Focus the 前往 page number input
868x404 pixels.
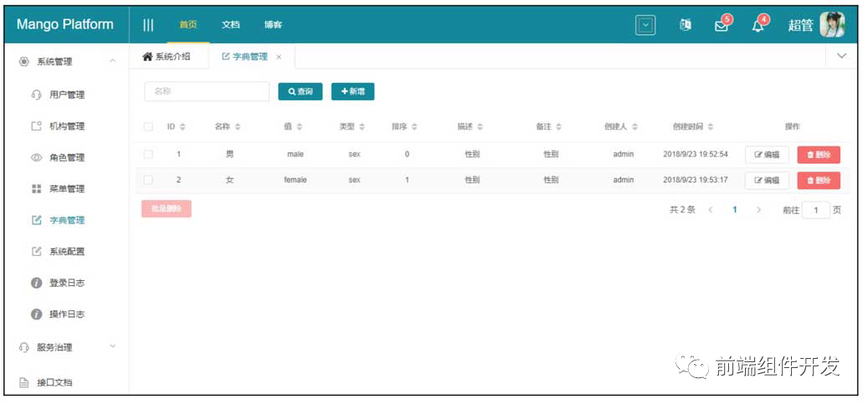(x=815, y=210)
